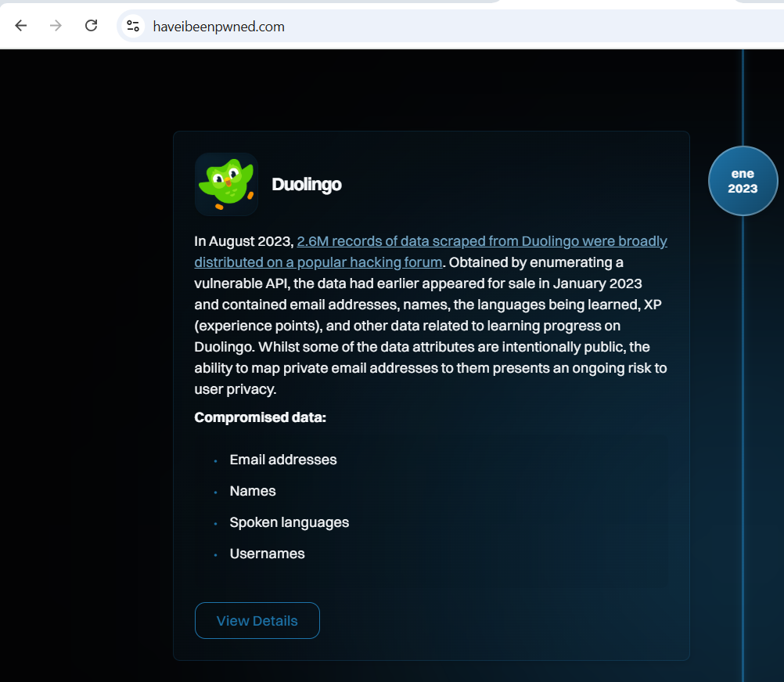784x682 pixels.
Task: Click the Usernames list item
Action: pos(267,554)
